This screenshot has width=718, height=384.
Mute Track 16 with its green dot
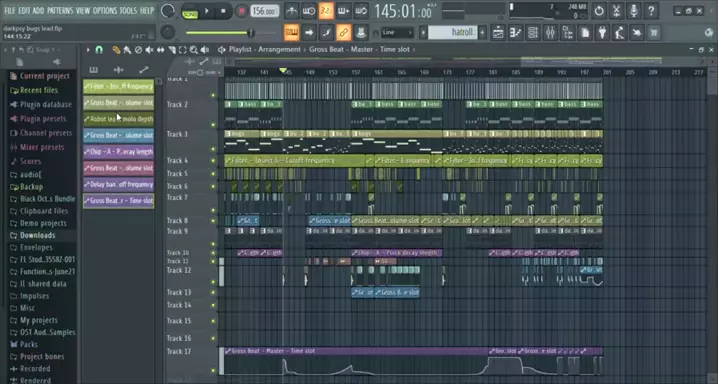pos(213,338)
